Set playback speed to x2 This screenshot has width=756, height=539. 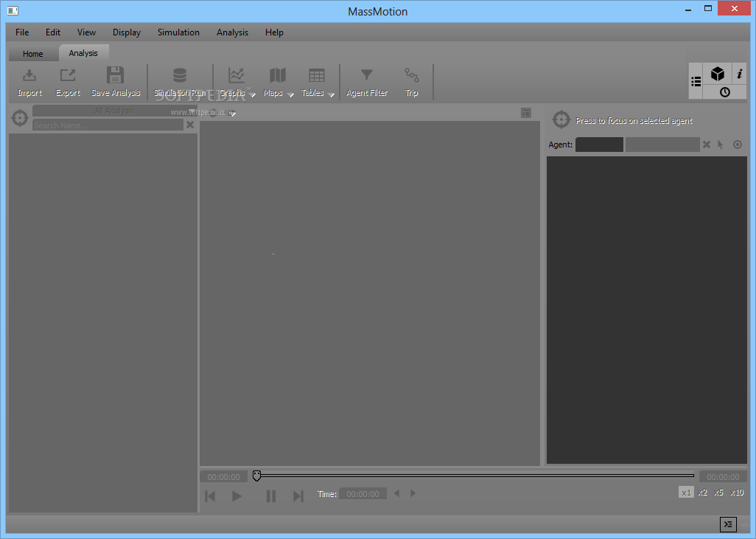point(702,493)
